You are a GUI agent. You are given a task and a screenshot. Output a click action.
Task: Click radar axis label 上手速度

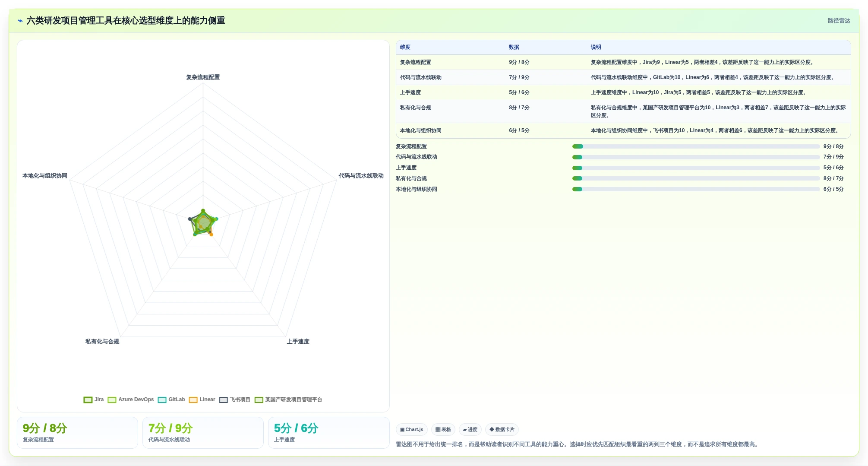pyautogui.click(x=298, y=342)
